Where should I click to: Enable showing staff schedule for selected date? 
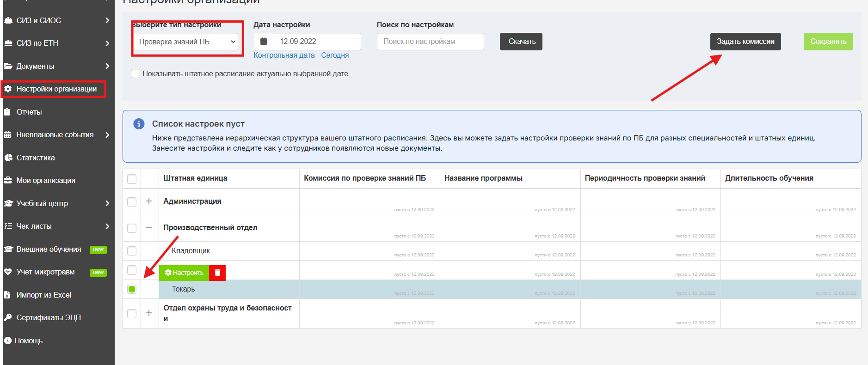tap(135, 73)
